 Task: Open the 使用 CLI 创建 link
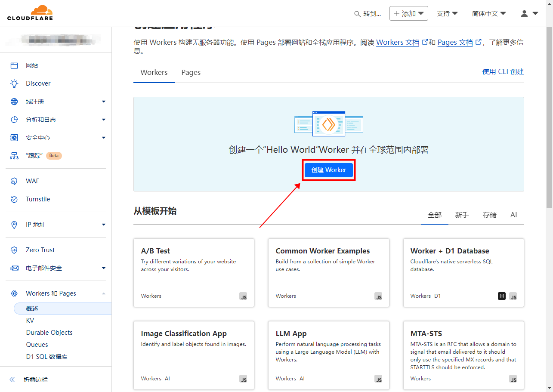[503, 72]
